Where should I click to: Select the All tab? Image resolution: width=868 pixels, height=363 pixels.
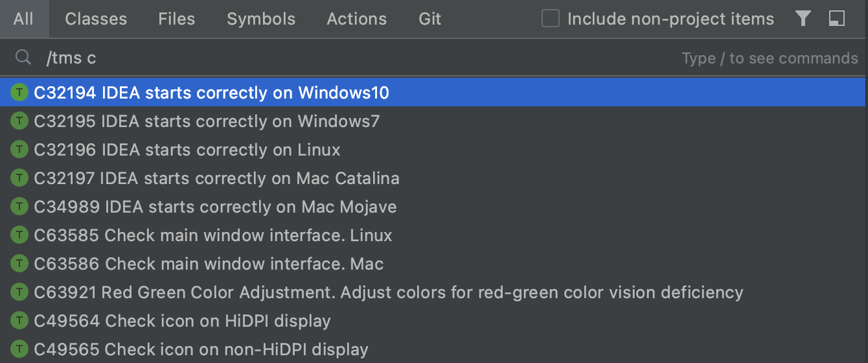point(23,19)
